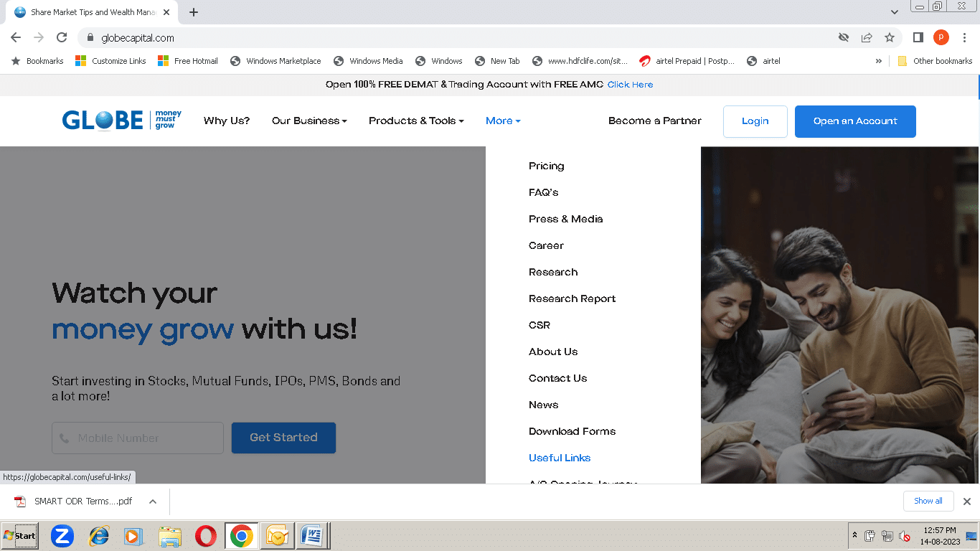Open News menu entry
The height and width of the screenshot is (551, 980).
click(543, 405)
